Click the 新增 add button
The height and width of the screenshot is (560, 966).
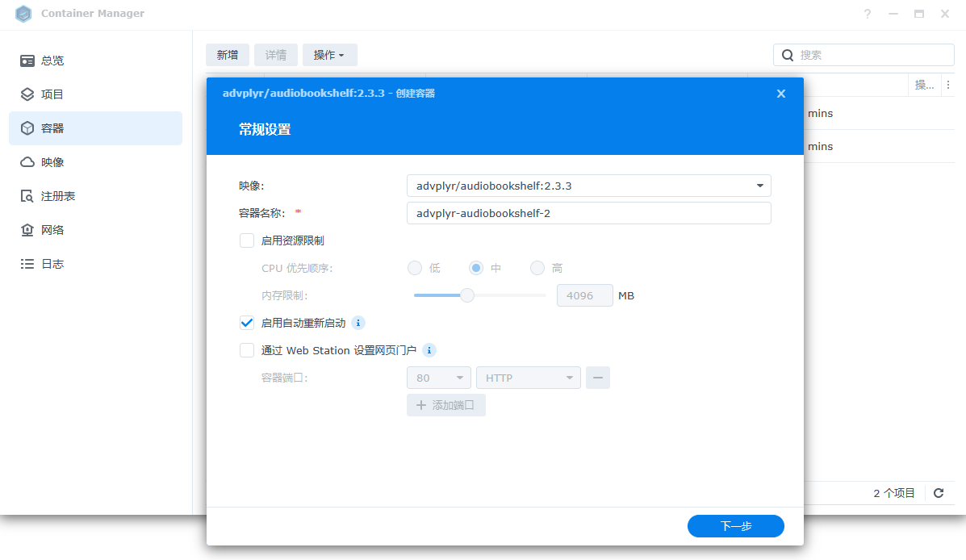[x=228, y=55]
